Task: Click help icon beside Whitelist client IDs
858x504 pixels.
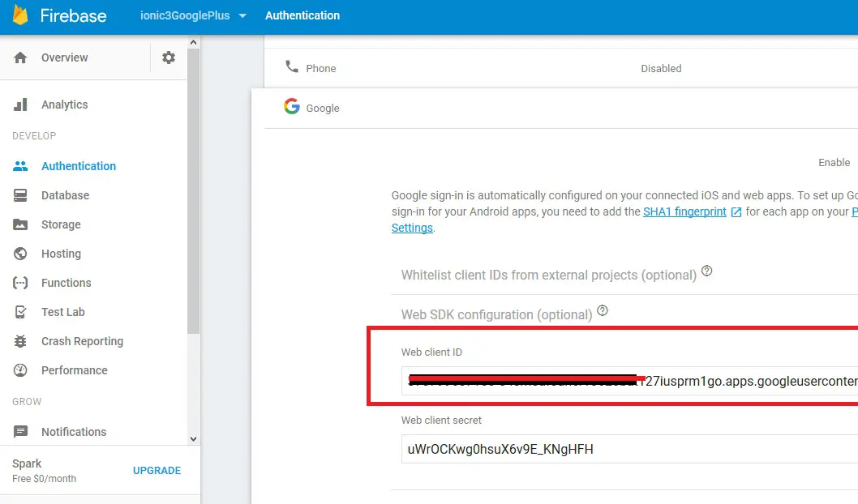Action: tap(707, 271)
